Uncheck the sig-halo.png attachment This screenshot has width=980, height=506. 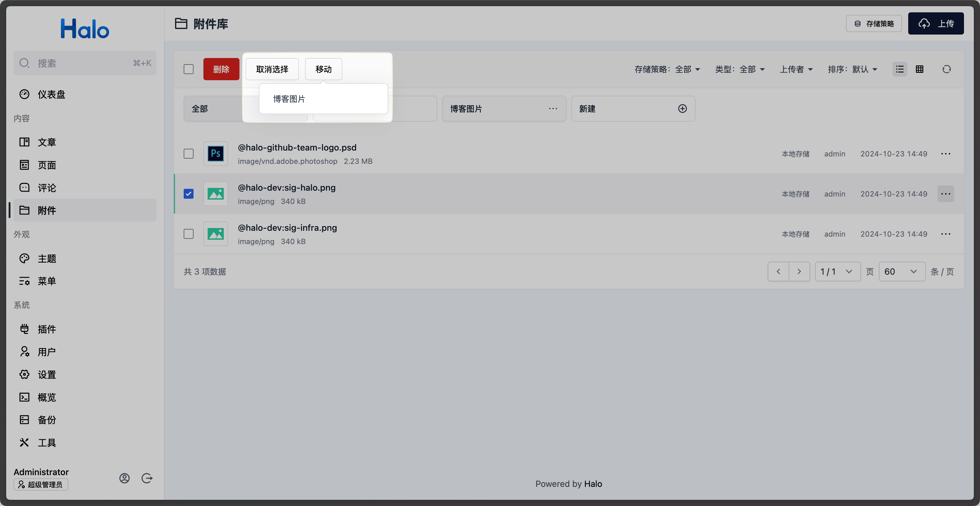(188, 194)
